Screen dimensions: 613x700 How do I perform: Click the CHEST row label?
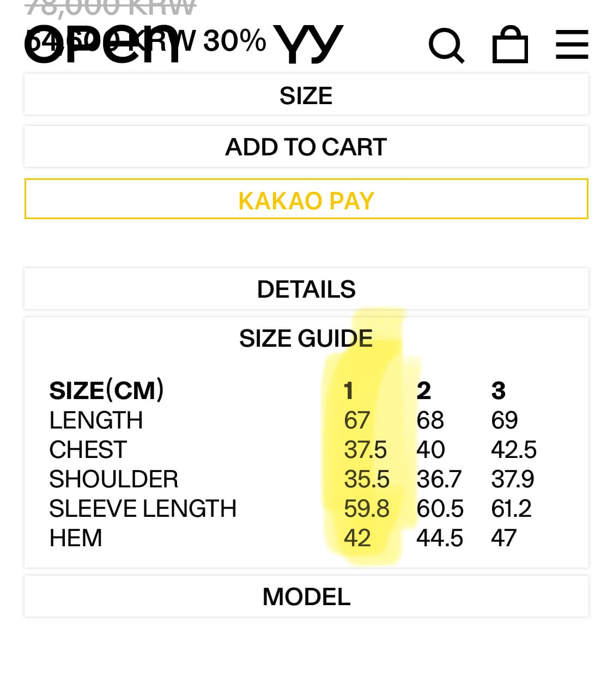88,450
